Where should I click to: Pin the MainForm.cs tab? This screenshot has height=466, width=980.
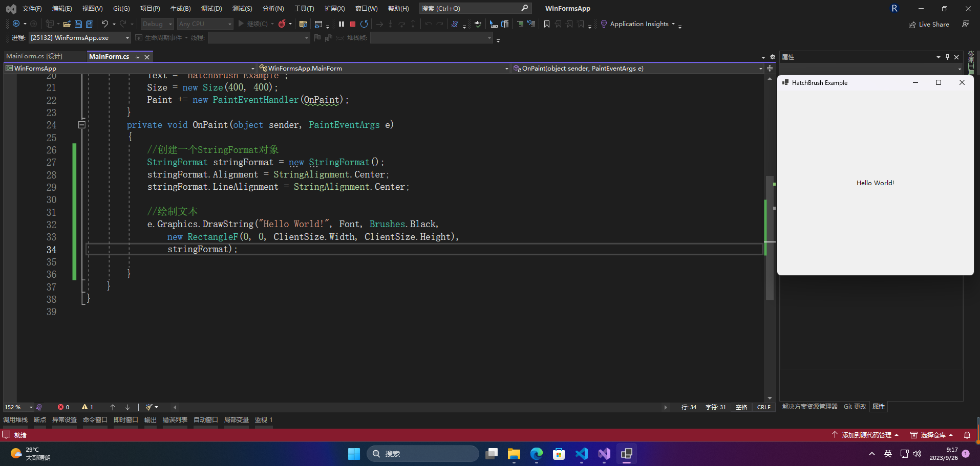tap(137, 57)
